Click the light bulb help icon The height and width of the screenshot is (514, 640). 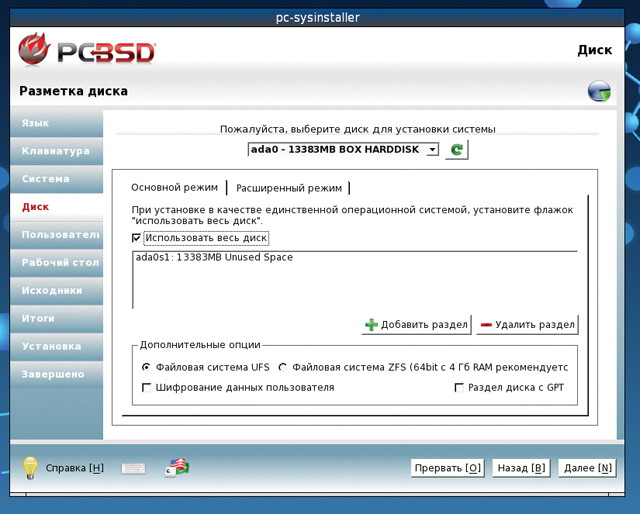(30, 467)
